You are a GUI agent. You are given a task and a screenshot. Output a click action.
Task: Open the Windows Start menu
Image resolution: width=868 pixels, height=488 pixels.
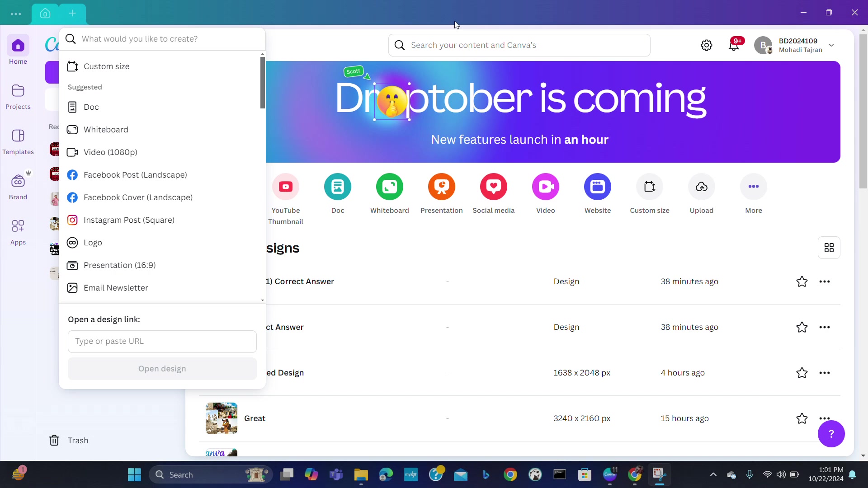pos(134,474)
